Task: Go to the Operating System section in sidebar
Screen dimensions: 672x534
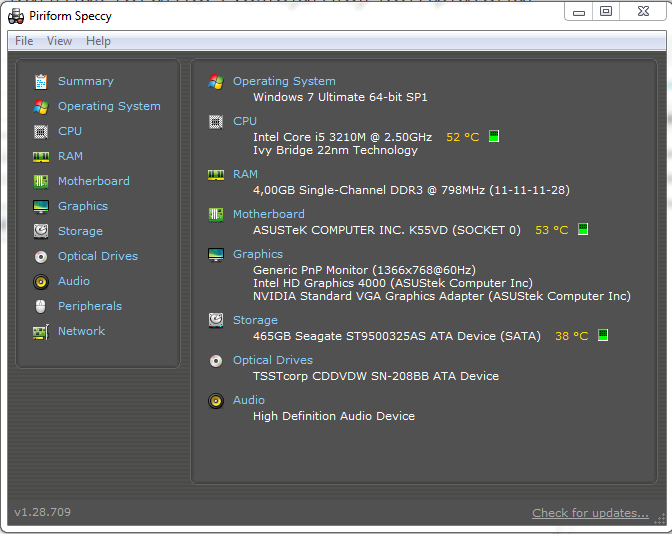Action: [109, 106]
